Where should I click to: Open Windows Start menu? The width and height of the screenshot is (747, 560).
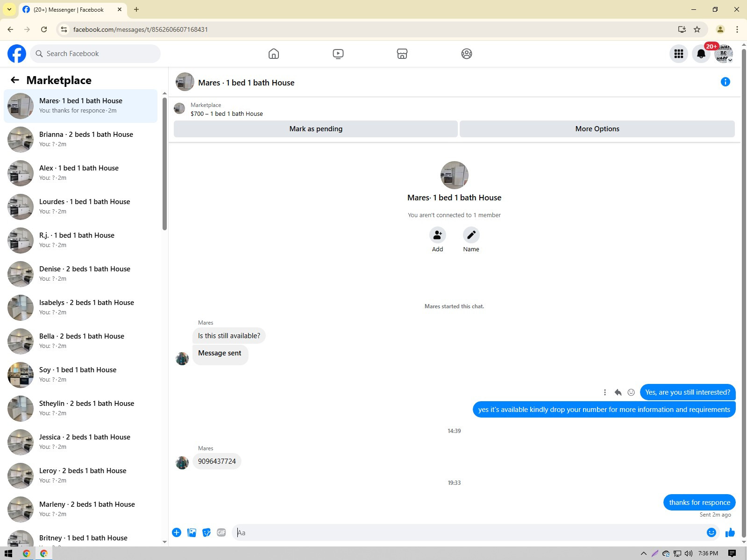(x=8, y=553)
